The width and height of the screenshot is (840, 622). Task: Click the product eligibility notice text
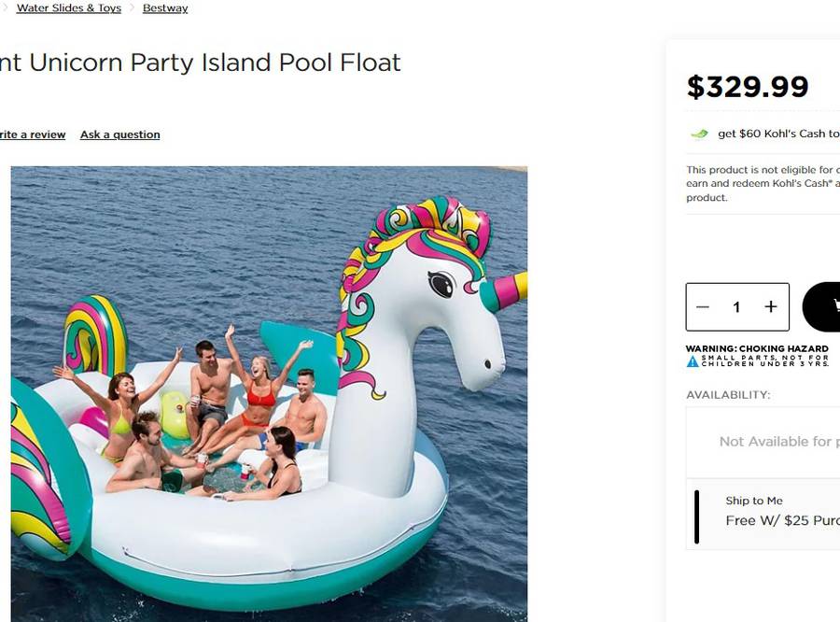pos(763,183)
